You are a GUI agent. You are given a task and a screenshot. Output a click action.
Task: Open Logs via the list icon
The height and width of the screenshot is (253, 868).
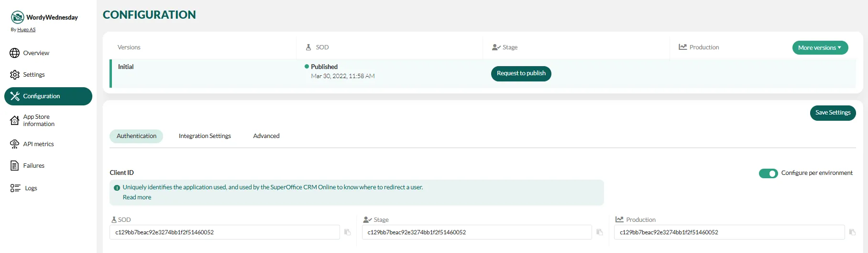tap(15, 188)
